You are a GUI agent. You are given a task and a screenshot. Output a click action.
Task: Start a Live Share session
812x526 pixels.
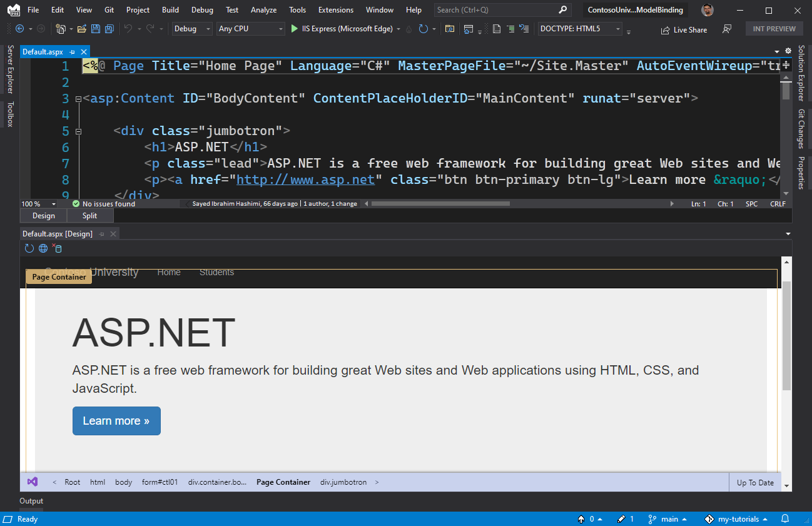point(684,29)
